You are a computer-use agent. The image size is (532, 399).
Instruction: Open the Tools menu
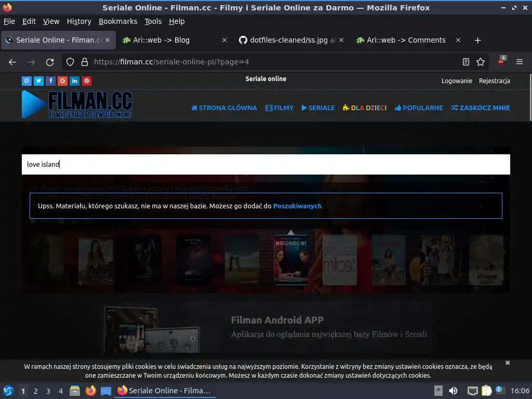pyautogui.click(x=153, y=21)
